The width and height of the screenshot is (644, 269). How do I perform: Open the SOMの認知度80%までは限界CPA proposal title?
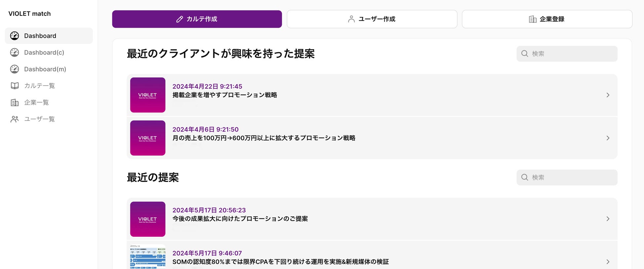281,262
